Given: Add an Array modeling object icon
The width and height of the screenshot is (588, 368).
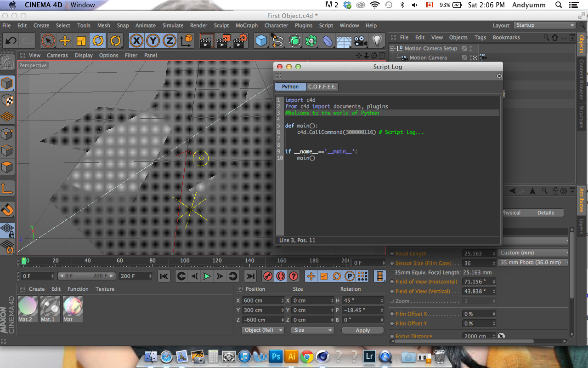Looking at the screenshot, I should pos(311,40).
